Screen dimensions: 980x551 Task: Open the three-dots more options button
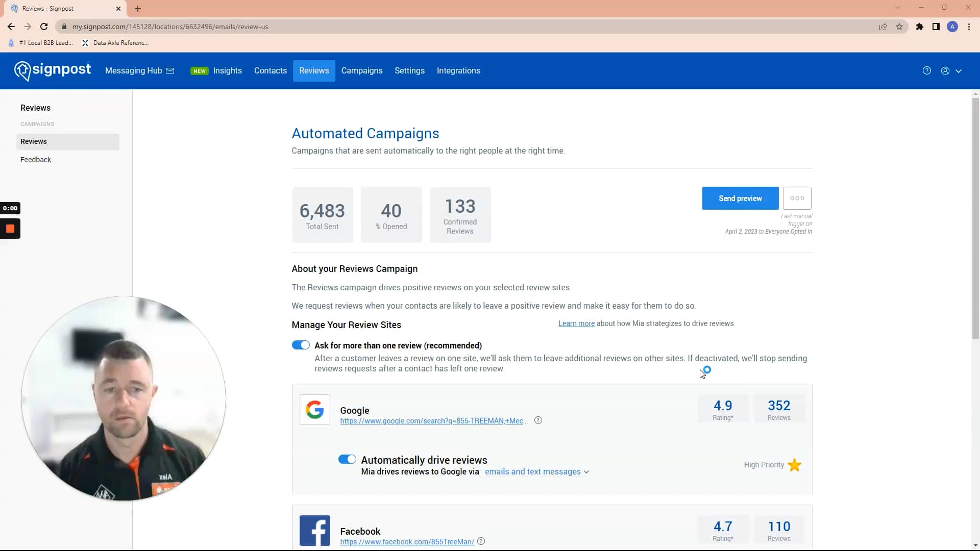click(797, 198)
